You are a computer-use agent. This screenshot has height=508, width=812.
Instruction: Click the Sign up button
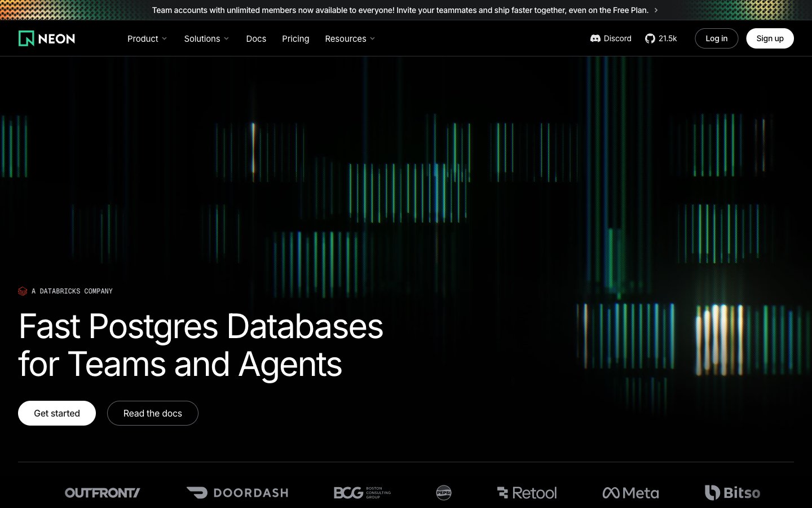click(x=770, y=38)
